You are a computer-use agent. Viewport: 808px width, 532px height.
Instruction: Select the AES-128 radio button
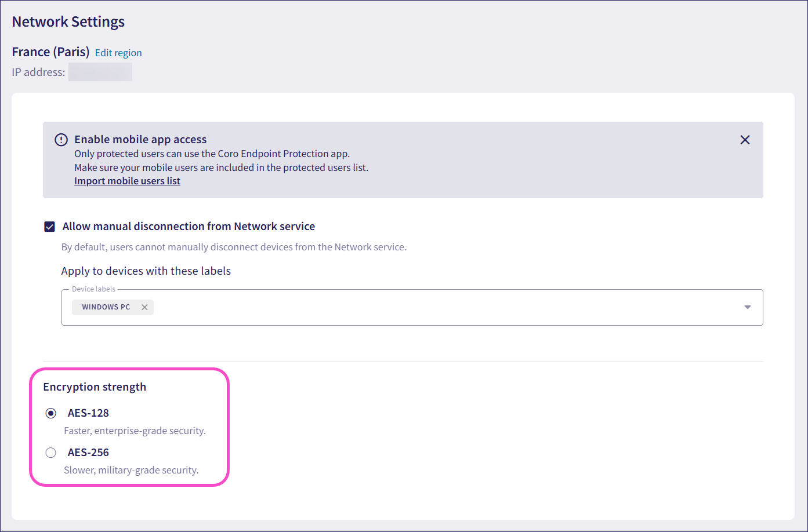pos(51,413)
